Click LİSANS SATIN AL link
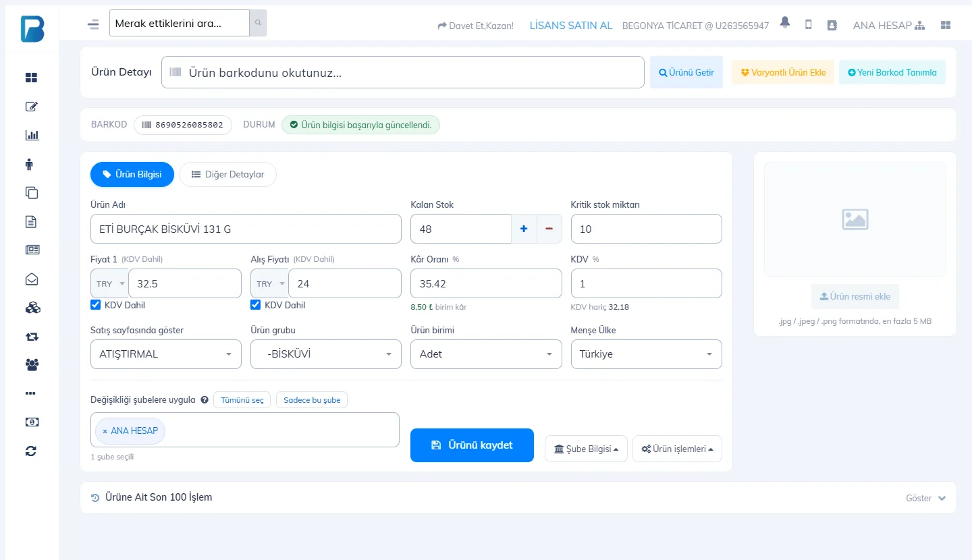 coord(571,25)
